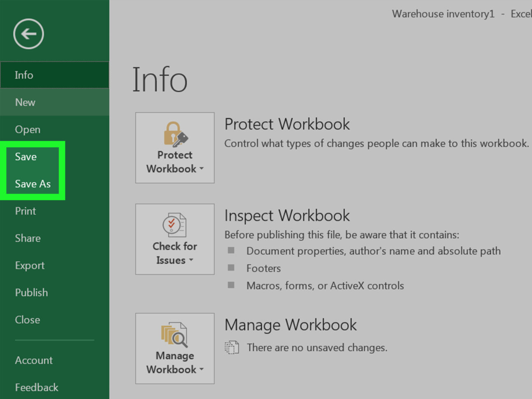532x399 pixels.
Task: Click the back arrow to leave Backstage view
Action: point(28,34)
